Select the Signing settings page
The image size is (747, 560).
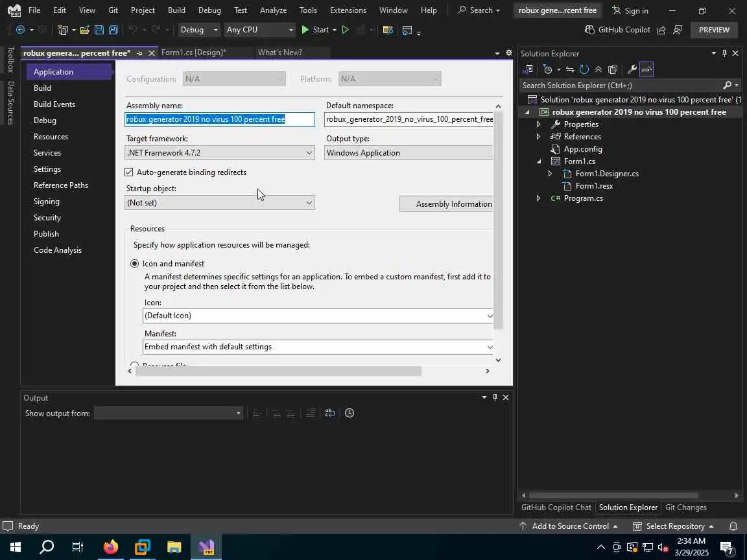47,202
